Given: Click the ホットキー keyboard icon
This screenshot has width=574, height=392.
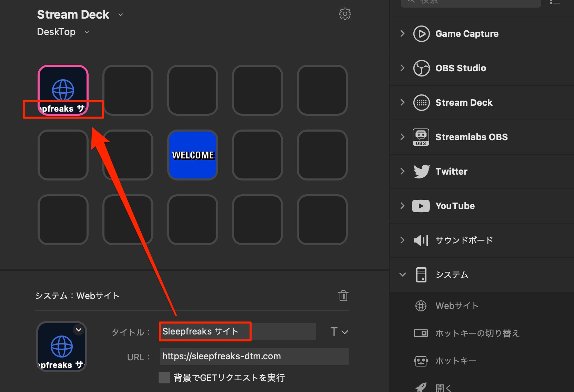Looking at the screenshot, I should [421, 361].
